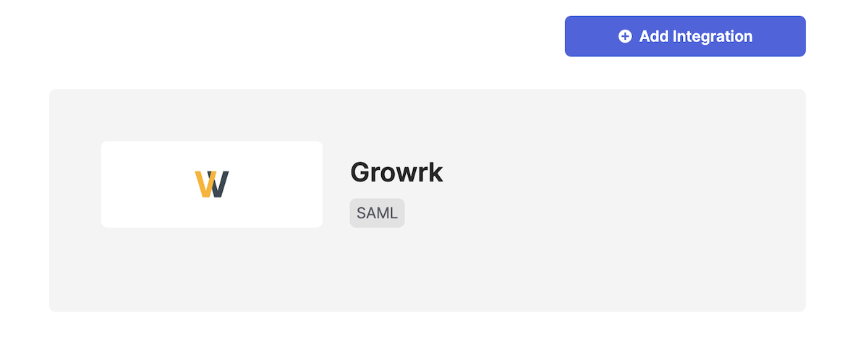This screenshot has height=360, width=868.
Task: Select the Growrk heading text
Action: coord(396,173)
